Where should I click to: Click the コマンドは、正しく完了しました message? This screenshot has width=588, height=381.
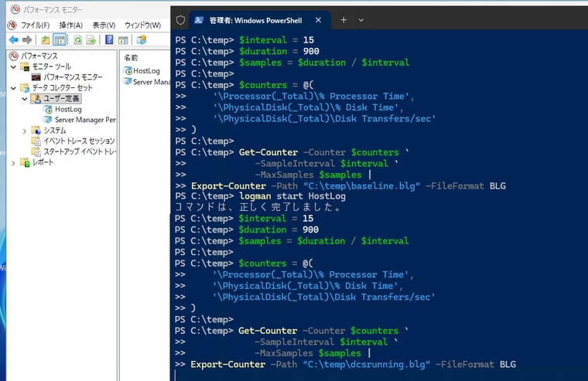(x=258, y=207)
